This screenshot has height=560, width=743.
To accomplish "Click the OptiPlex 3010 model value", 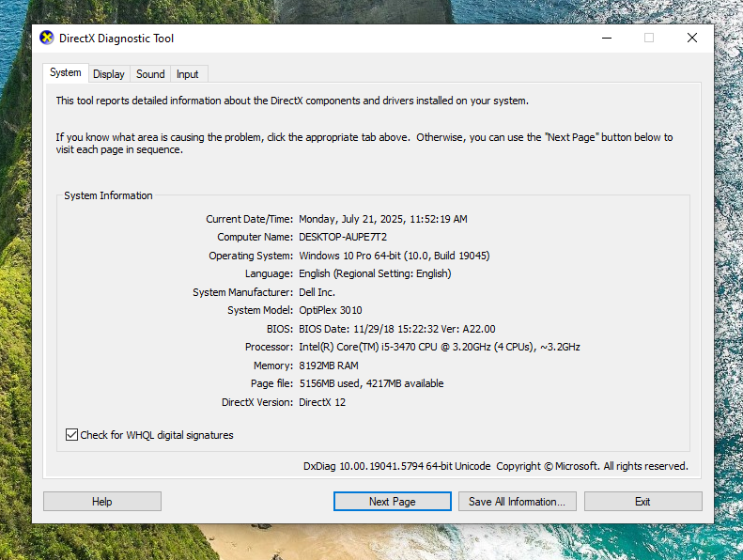I will (x=331, y=310).
